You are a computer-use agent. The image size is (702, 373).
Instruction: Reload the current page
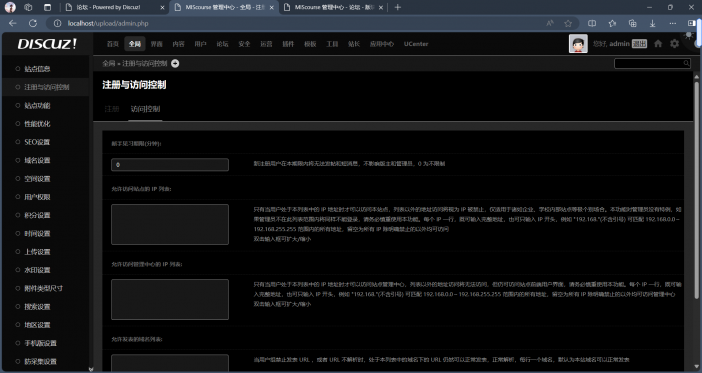click(33, 23)
